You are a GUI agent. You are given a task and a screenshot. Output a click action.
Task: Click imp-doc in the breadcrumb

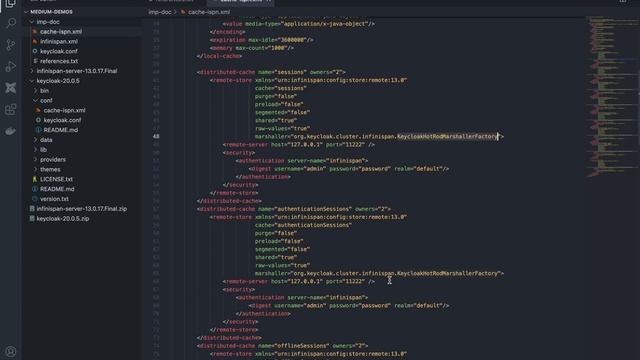(x=160, y=12)
